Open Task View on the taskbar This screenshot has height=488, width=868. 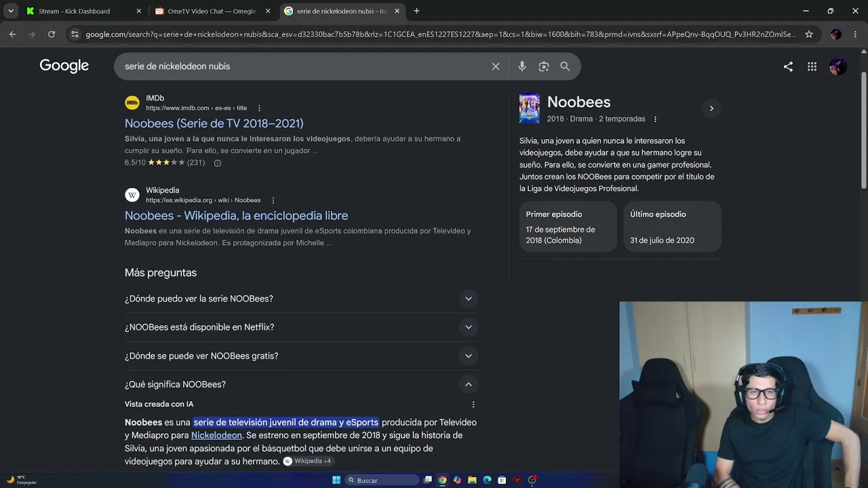tap(427, 480)
